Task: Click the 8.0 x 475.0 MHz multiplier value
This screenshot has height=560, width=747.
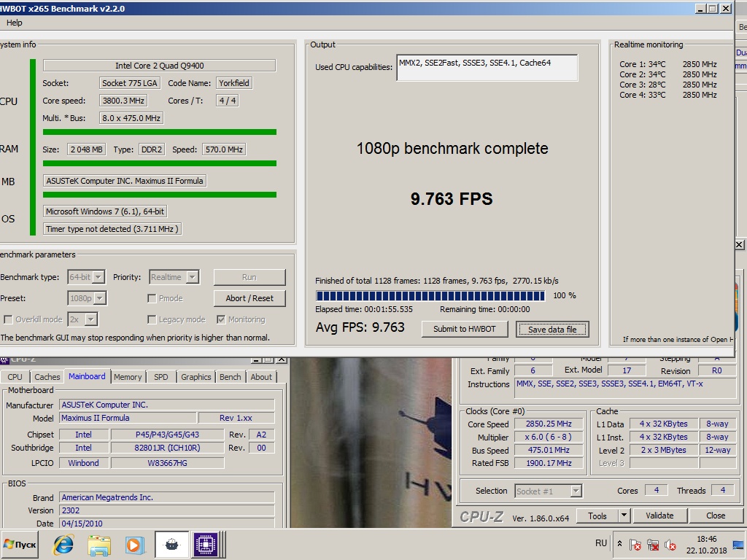Action: pyautogui.click(x=131, y=118)
